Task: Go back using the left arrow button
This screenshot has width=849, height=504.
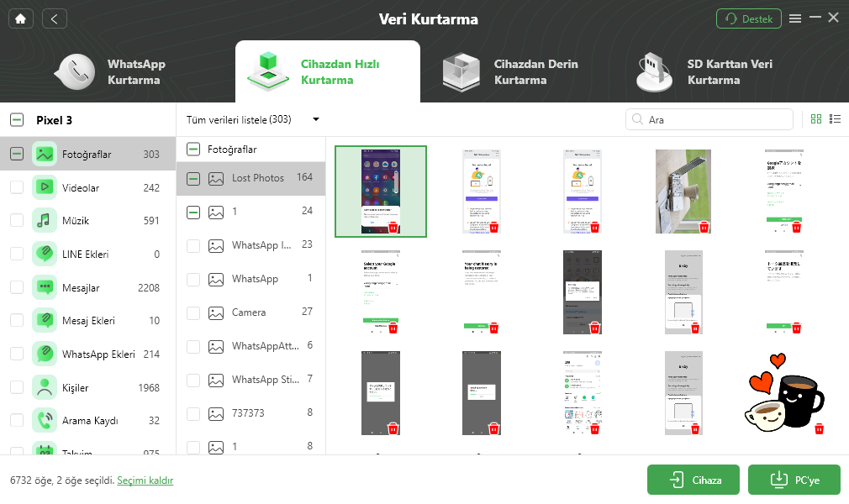Action: pyautogui.click(x=54, y=18)
